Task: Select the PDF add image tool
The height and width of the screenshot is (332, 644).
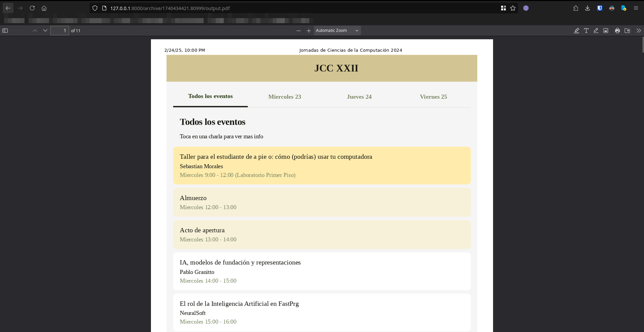Action: click(606, 31)
